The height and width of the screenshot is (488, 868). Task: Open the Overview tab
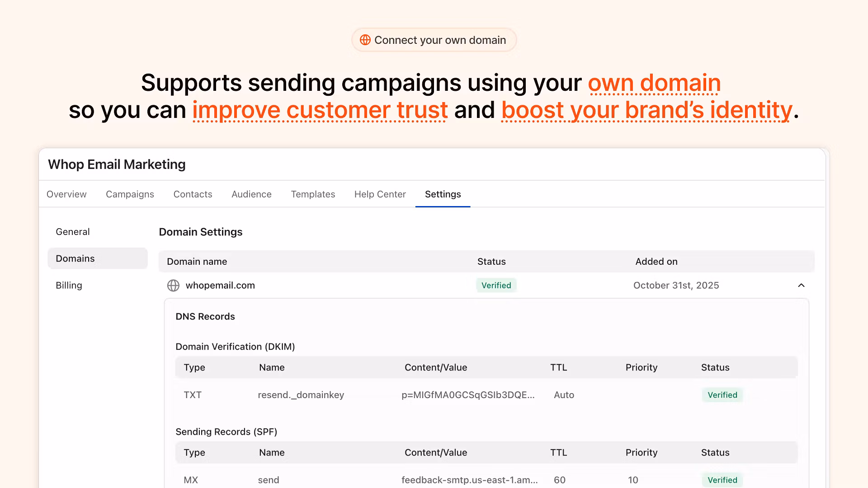[x=66, y=194]
